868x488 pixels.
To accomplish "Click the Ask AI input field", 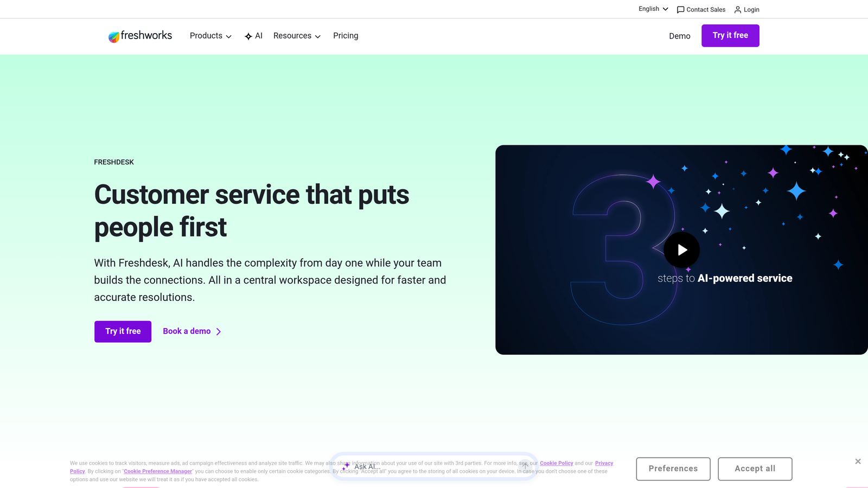I will 434,466.
